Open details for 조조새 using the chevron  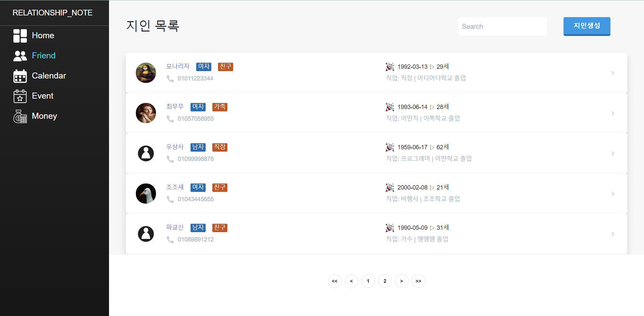click(x=613, y=194)
